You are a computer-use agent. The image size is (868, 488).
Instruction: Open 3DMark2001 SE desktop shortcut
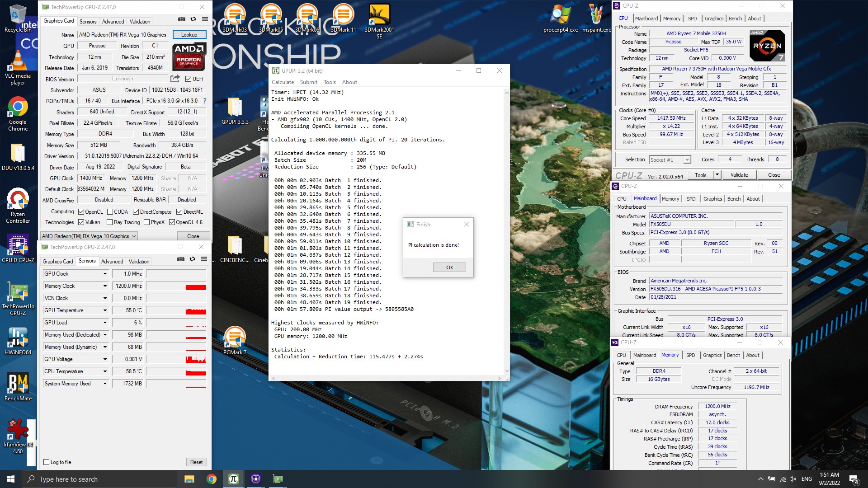[x=379, y=21]
